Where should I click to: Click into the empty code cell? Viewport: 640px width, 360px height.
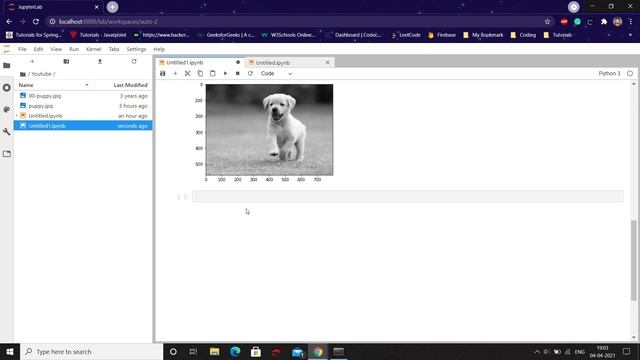[408, 196]
